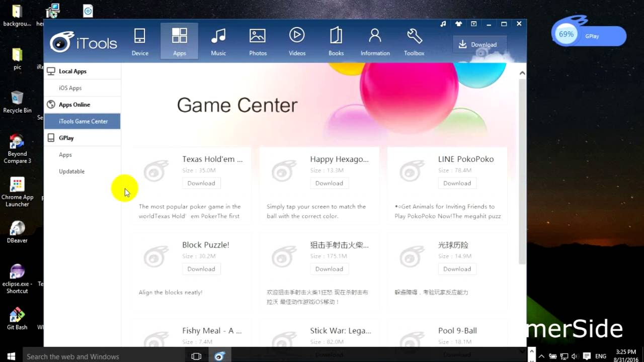Download the 14.9M 光球历险 game
The height and width of the screenshot is (362, 644).
tap(457, 269)
